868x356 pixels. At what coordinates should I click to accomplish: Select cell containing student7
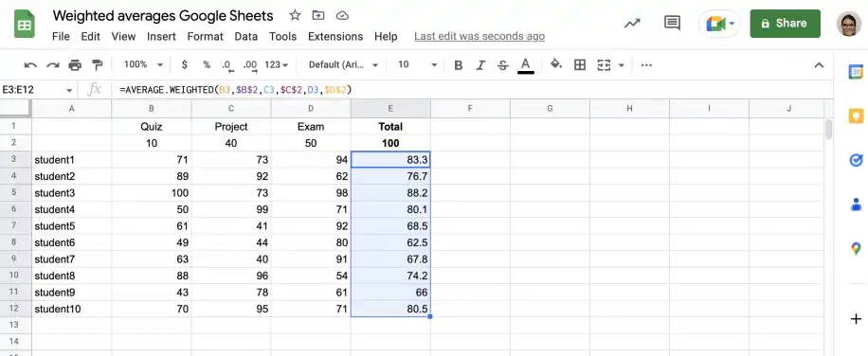(71, 259)
